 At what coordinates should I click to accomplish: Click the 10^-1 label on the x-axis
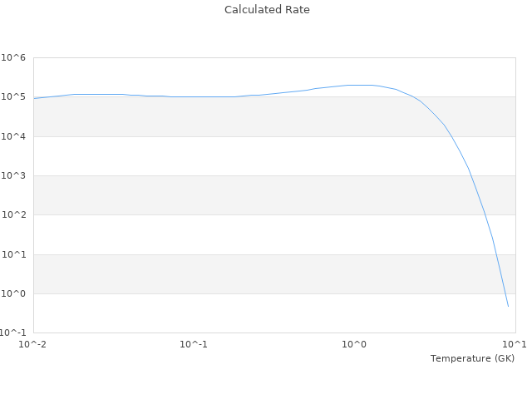pos(194,344)
